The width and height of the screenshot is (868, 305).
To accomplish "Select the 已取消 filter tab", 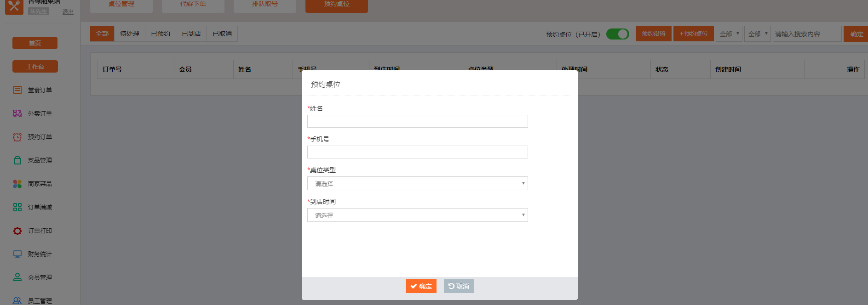I will pos(222,34).
